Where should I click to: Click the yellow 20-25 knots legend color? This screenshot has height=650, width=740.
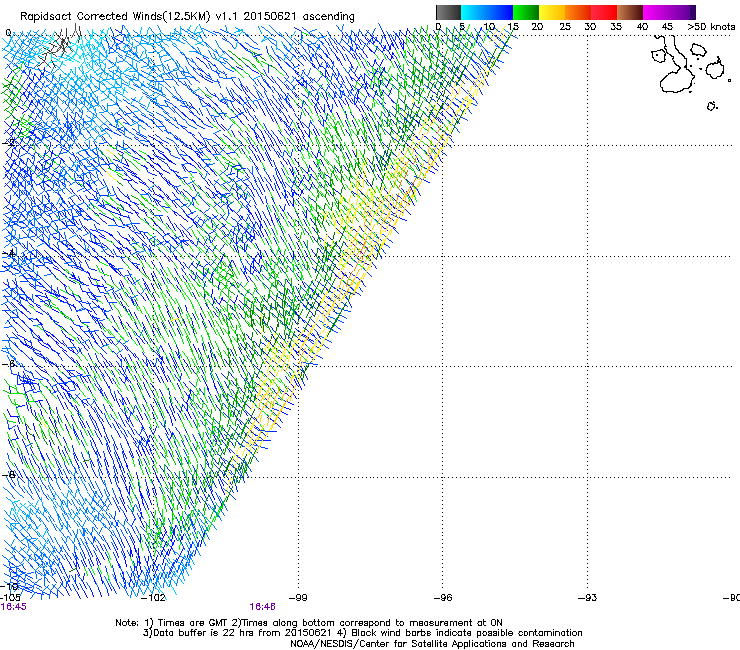point(552,12)
